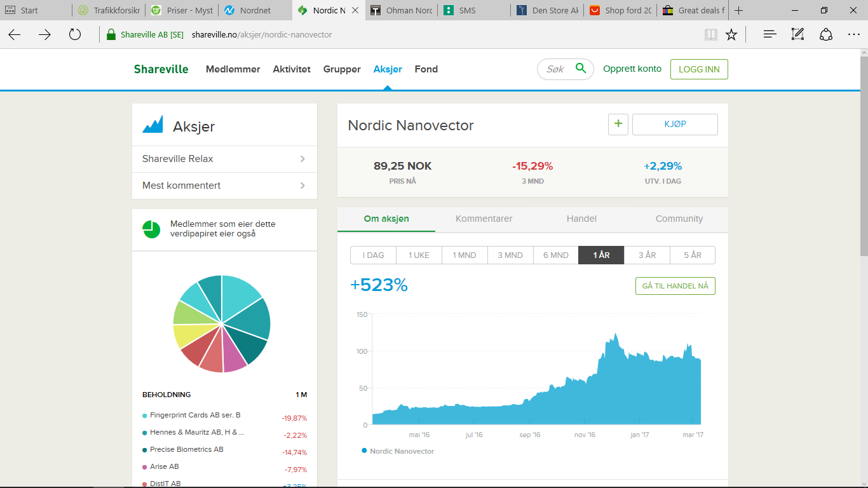Reload the Shareville page

coord(75,34)
